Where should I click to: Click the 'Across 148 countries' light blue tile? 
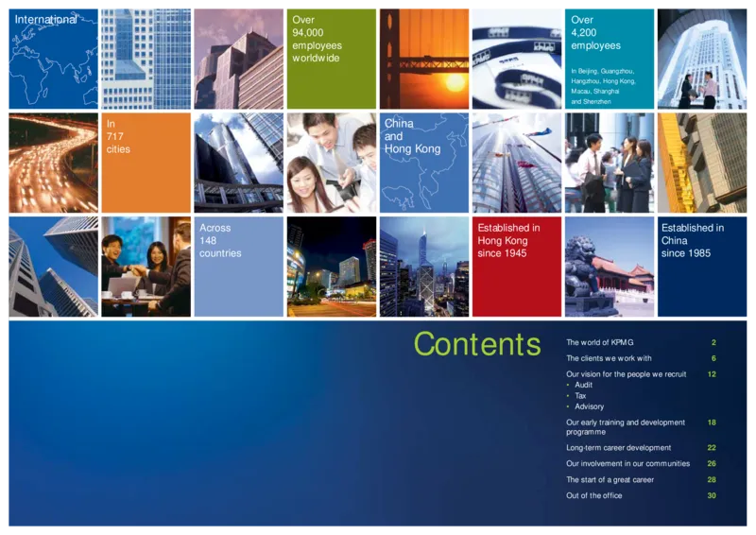[239, 267]
